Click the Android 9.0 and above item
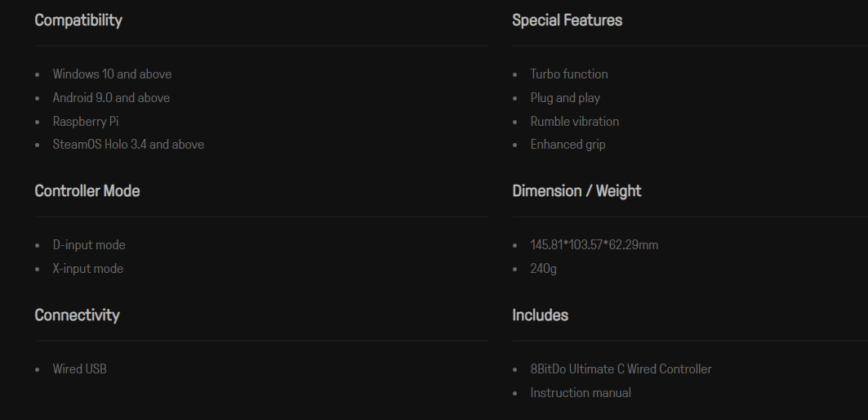Viewport: 868px width, 420px height. tap(111, 98)
